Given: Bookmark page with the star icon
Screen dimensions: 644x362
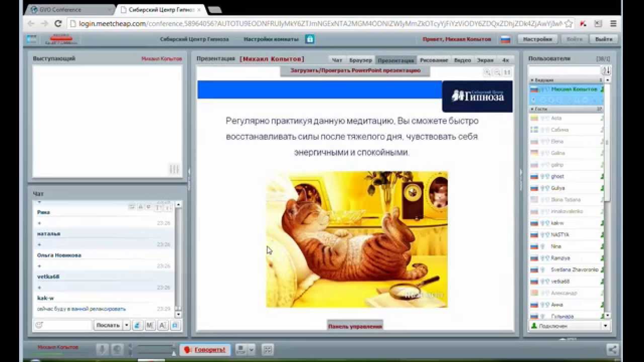Looking at the screenshot, I should (x=569, y=24).
